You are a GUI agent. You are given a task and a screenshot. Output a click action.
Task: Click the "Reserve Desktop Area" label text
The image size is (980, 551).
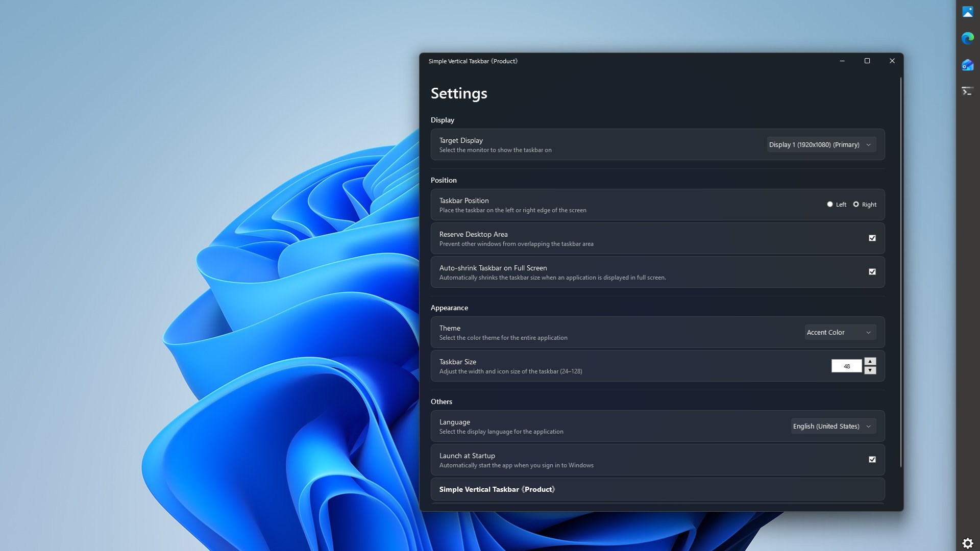474,234
